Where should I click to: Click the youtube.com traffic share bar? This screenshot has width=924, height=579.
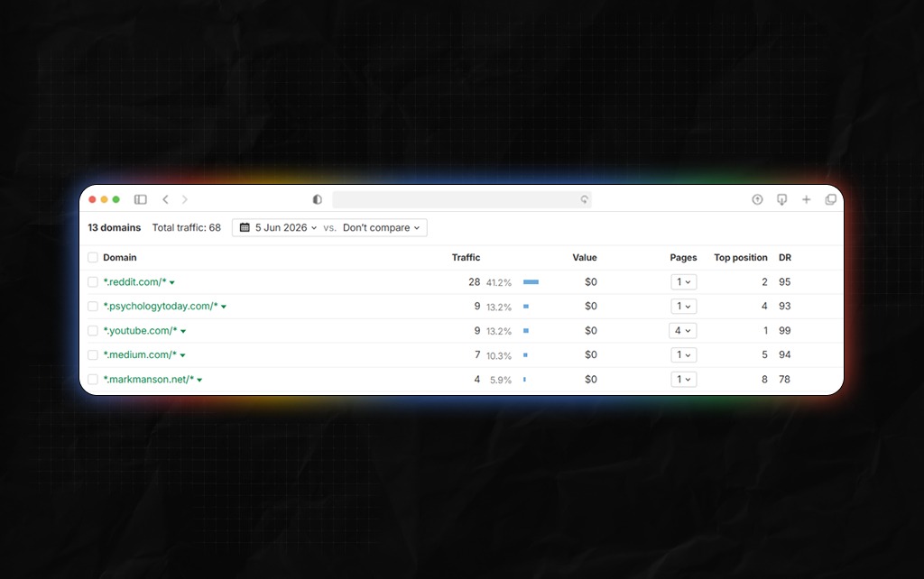pos(526,331)
